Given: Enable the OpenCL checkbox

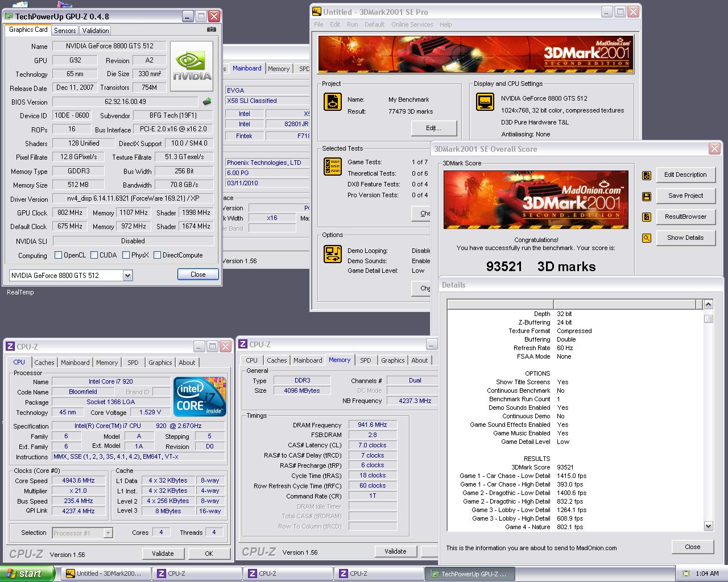Looking at the screenshot, I should point(58,255).
